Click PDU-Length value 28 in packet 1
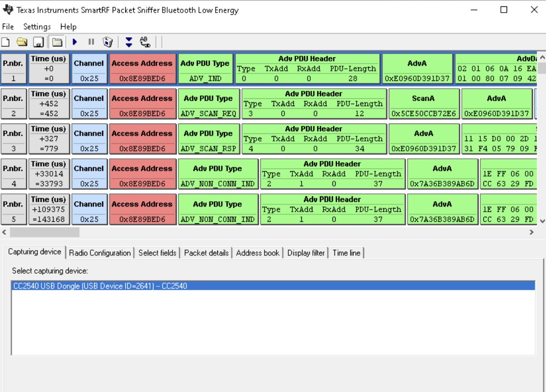This screenshot has width=546, height=392. (x=353, y=79)
